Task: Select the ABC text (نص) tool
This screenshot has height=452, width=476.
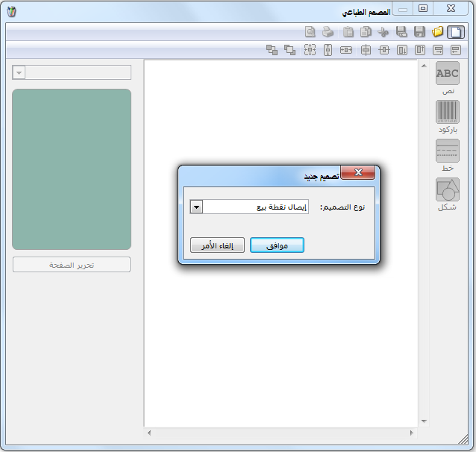Action: pos(448,73)
